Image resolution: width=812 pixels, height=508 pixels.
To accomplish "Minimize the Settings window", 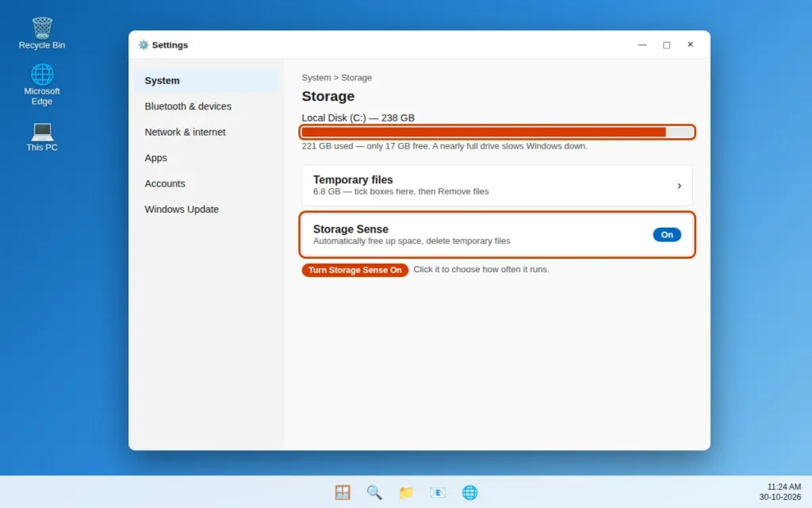I will pyautogui.click(x=642, y=44).
